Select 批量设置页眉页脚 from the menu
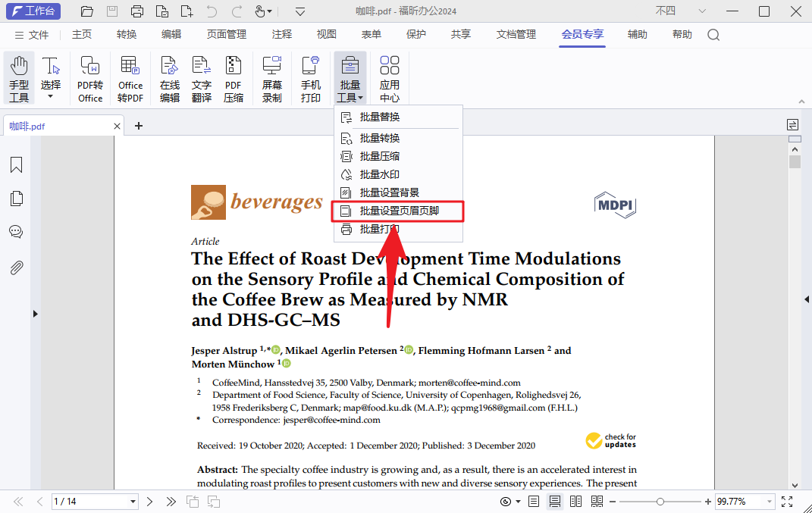 click(399, 211)
